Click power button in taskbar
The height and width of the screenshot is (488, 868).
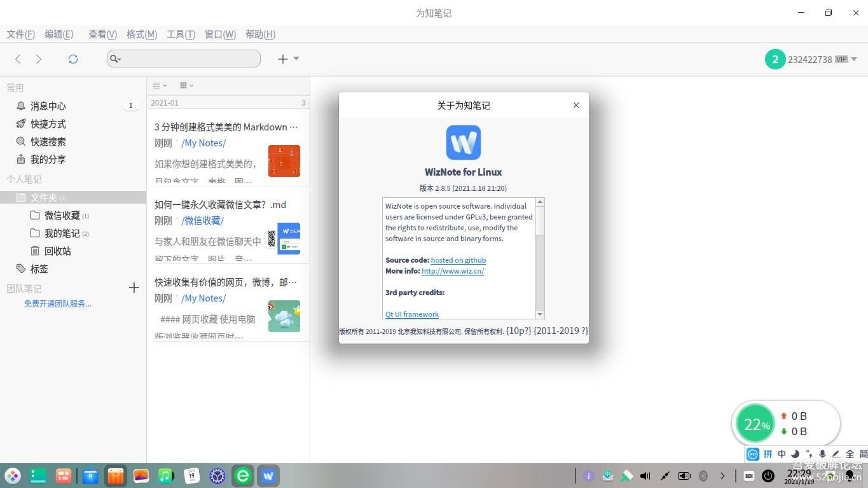pyautogui.click(x=768, y=475)
